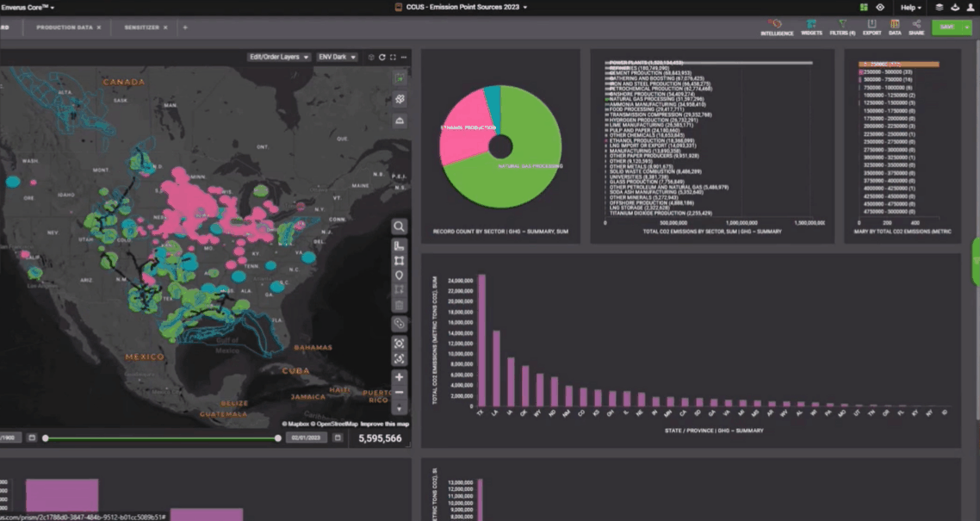The height and width of the screenshot is (521, 980).
Task: Click the green Save button
Action: [x=949, y=27]
